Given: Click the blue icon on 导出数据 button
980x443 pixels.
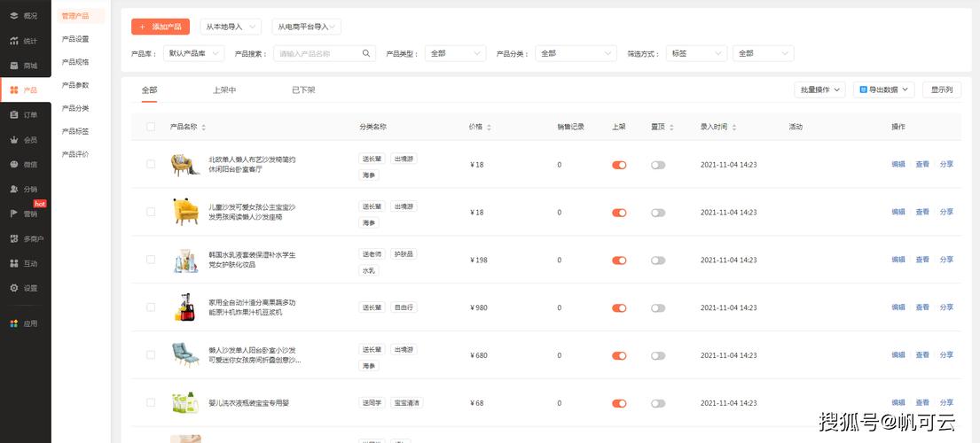Looking at the screenshot, I should click(x=864, y=89).
